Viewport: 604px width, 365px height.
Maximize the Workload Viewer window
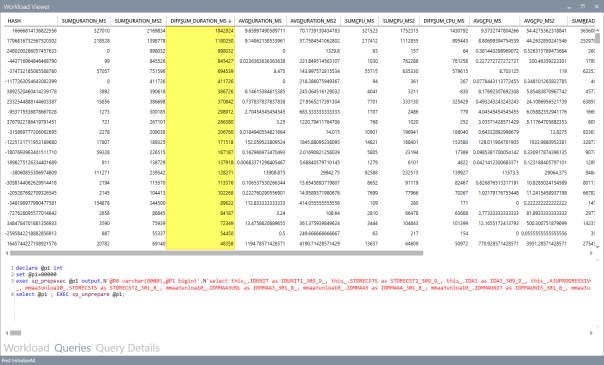coord(583,7)
